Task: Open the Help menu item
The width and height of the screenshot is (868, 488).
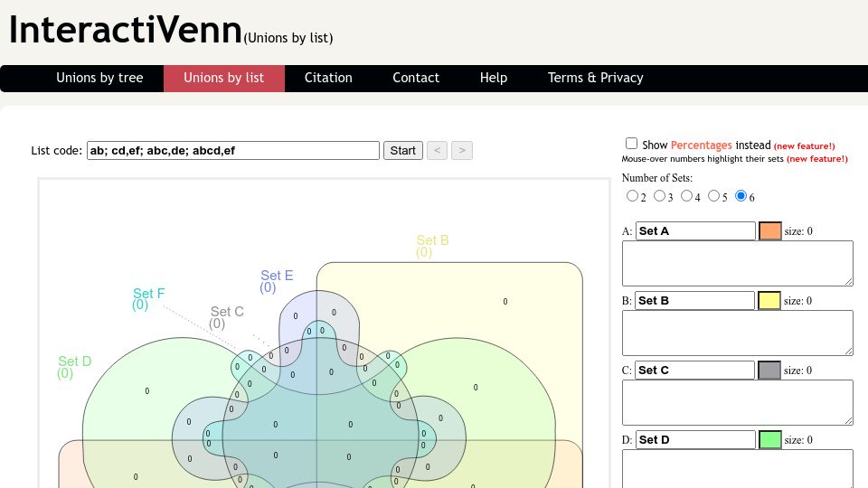Action: point(494,78)
